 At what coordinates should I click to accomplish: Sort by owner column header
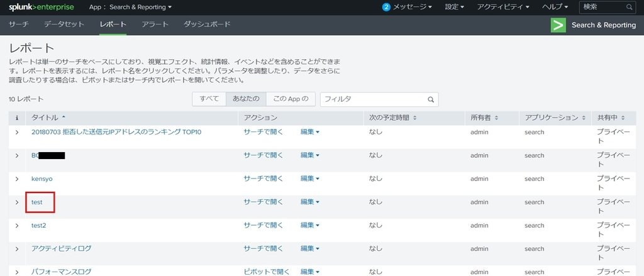tap(484, 118)
